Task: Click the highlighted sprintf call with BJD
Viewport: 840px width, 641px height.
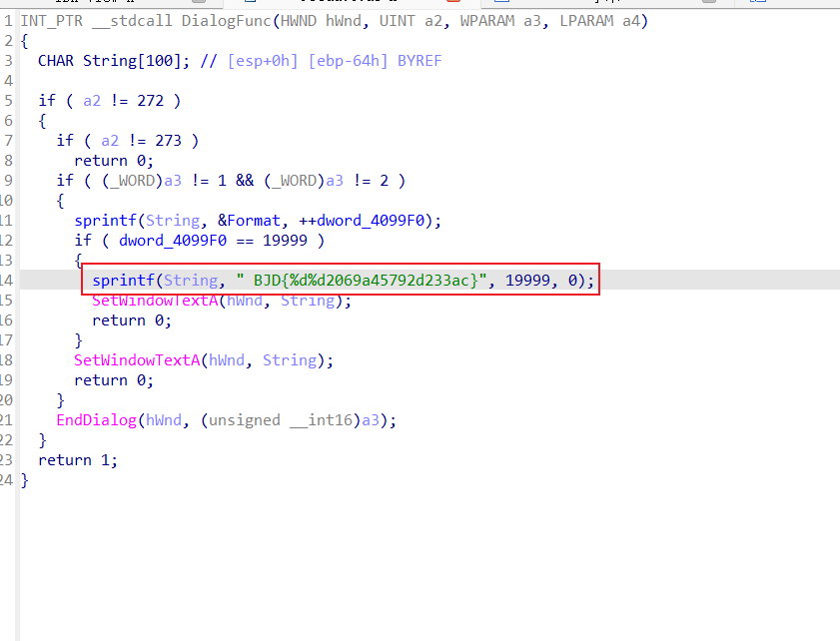Action: [x=123, y=281]
